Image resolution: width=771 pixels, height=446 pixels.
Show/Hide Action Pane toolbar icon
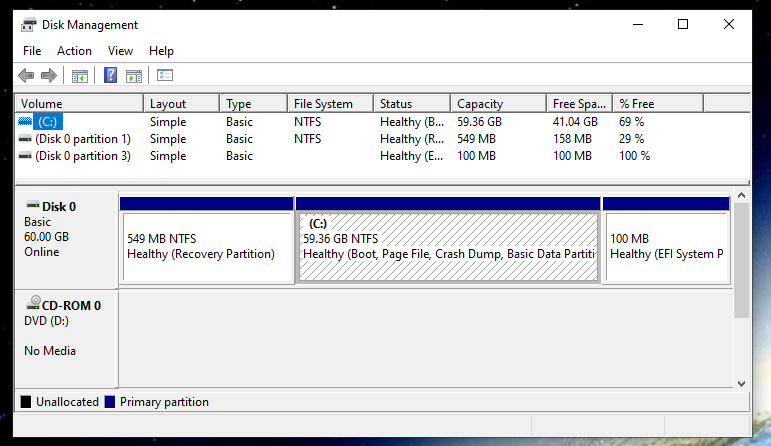click(x=134, y=76)
